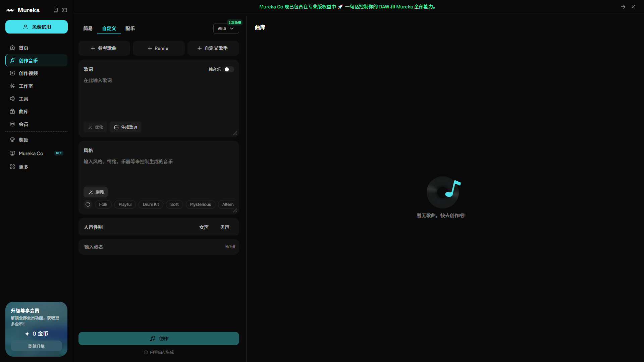644x362 pixels.
Task: Go to 首页 home in sidebar
Action: click(x=36, y=48)
